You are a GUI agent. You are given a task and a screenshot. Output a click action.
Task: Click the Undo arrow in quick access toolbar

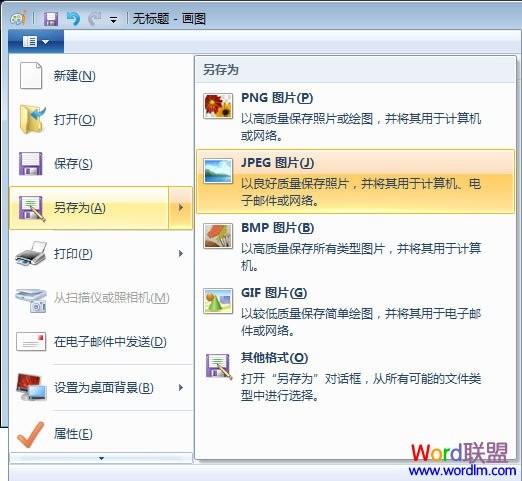73,19
